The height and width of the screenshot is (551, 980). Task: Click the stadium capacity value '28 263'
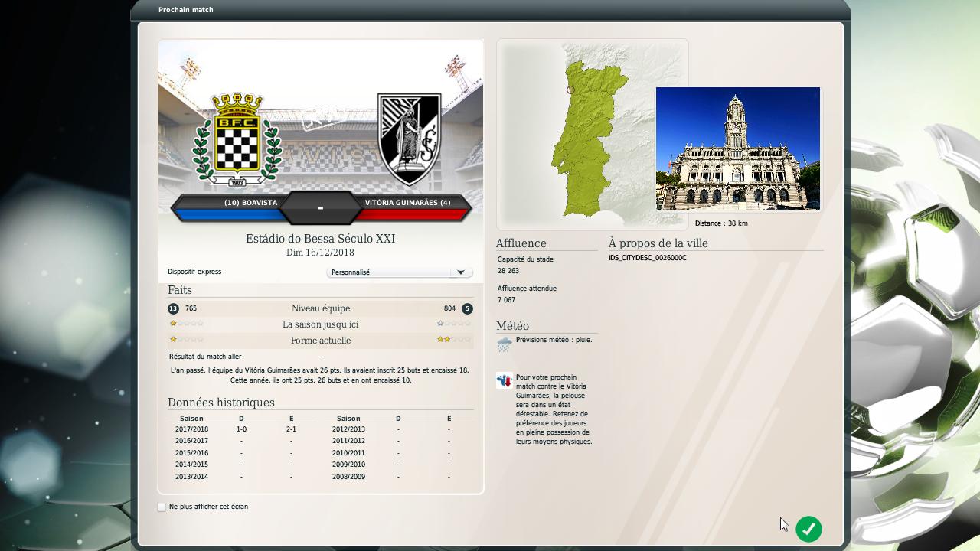[x=508, y=271]
